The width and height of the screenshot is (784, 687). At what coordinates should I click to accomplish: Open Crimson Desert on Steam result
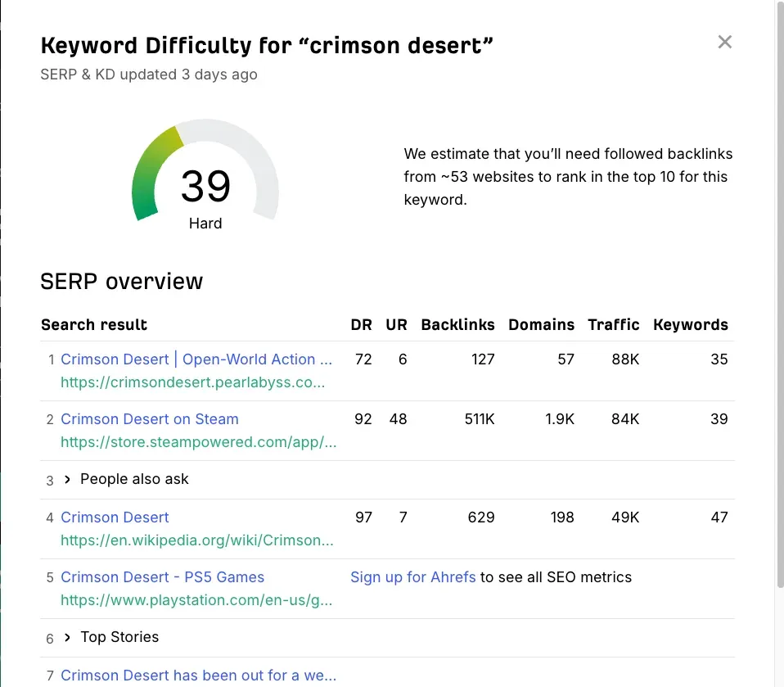pos(150,418)
